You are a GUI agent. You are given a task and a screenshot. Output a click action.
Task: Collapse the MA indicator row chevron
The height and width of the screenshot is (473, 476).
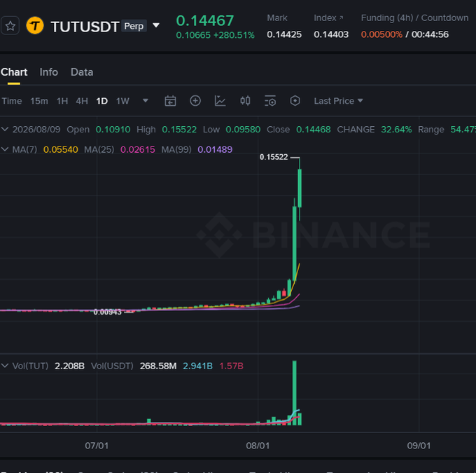click(x=5, y=149)
